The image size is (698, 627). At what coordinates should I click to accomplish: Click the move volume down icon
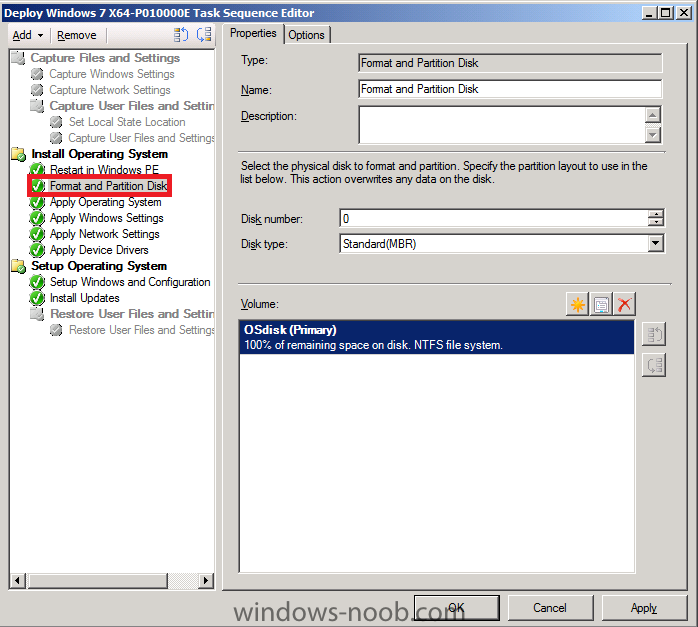click(x=653, y=365)
